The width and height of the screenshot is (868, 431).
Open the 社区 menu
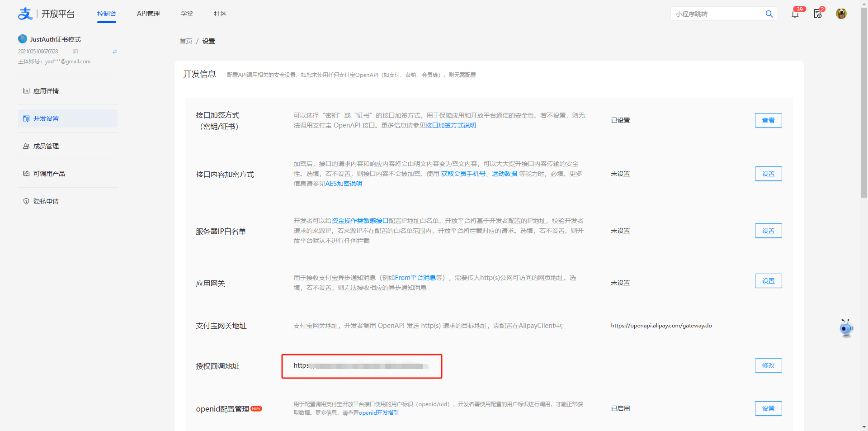tap(220, 14)
